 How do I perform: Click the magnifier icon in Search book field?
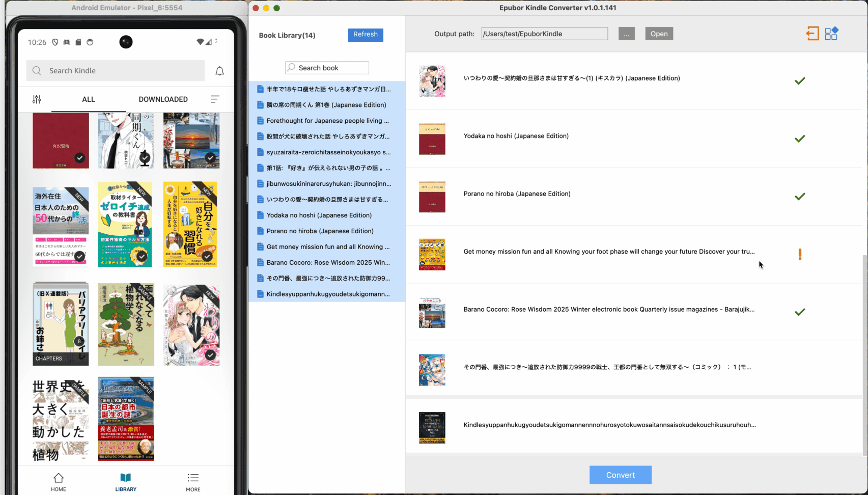(x=291, y=68)
